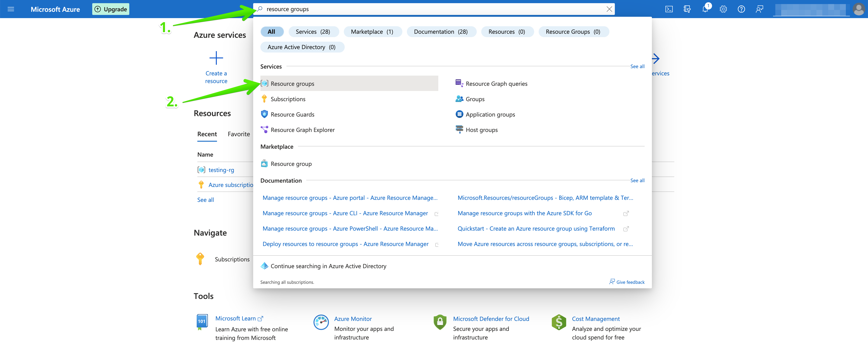Click the Azure Monitor gauge icon
Image resolution: width=868 pixels, height=363 pixels.
pos(321,322)
